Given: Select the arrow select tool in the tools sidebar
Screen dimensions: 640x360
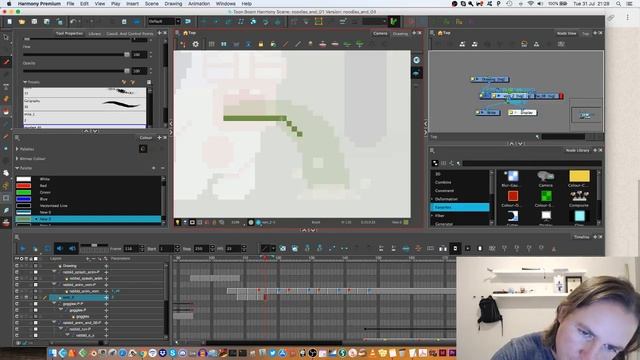Looking at the screenshot, I should [x=6, y=37].
